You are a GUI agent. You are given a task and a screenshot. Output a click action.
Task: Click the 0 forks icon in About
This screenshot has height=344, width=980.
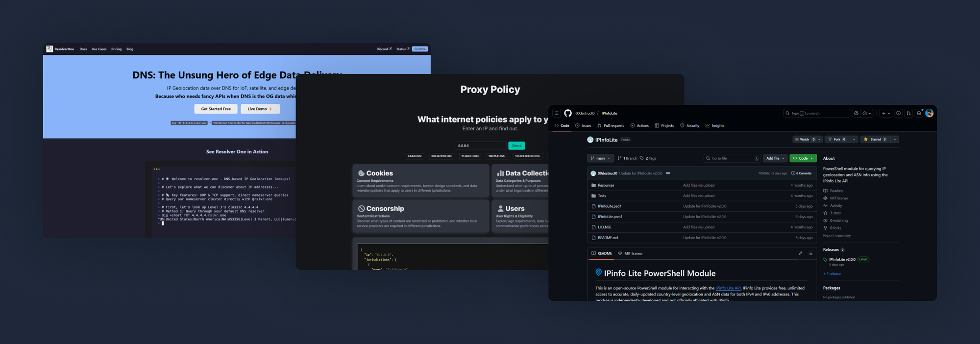click(825, 228)
